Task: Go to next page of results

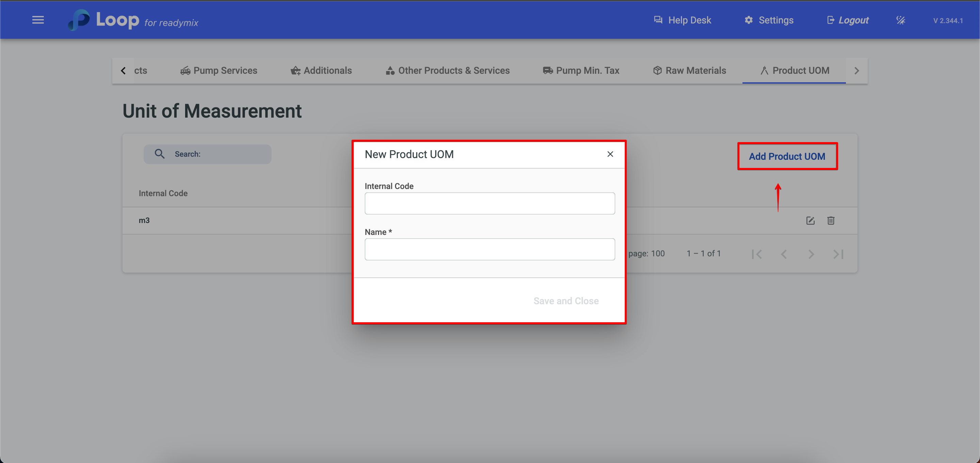Action: (x=811, y=254)
